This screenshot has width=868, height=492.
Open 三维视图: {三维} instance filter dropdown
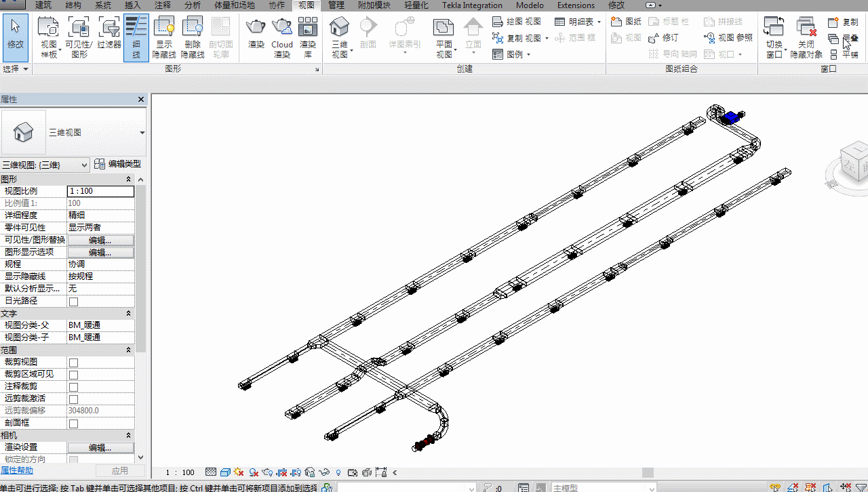45,165
